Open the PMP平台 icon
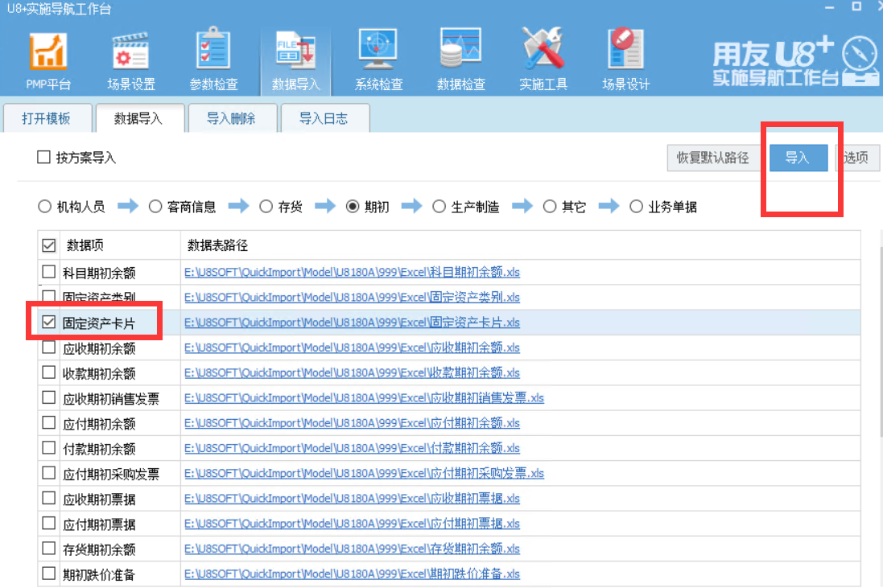The width and height of the screenshot is (883, 588). click(48, 53)
